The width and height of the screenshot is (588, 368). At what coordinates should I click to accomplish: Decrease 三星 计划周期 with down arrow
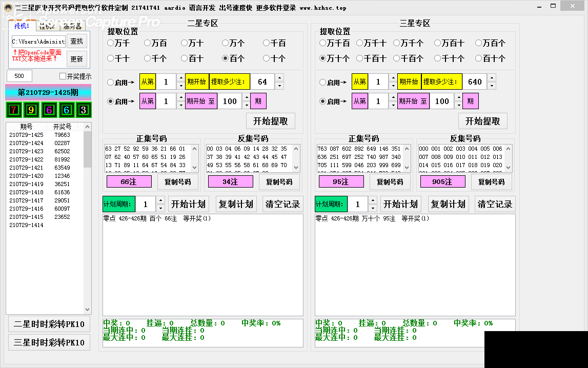(x=373, y=209)
